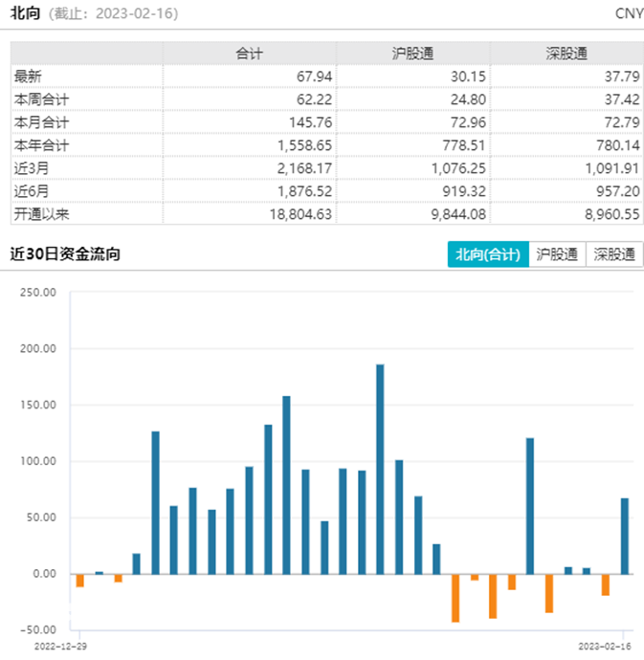Image resolution: width=644 pixels, height=660 pixels.
Task: Click the 深股通 table column header
Action: point(566,54)
